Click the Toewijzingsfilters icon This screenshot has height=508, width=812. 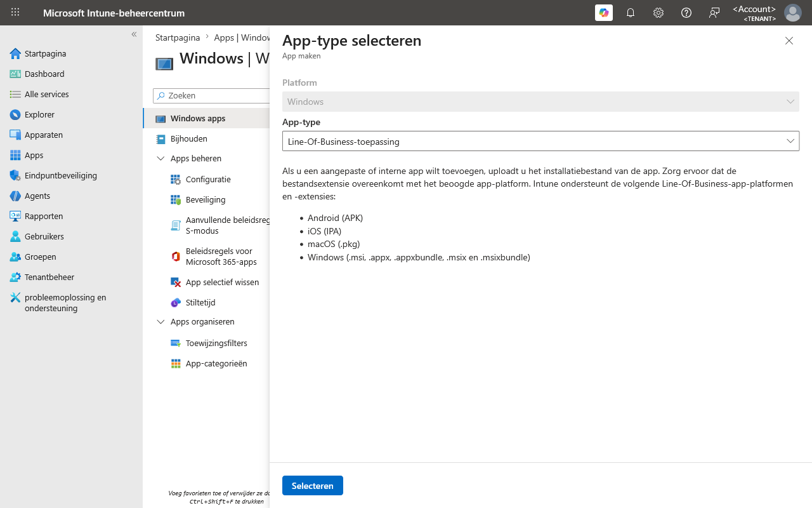(x=176, y=344)
